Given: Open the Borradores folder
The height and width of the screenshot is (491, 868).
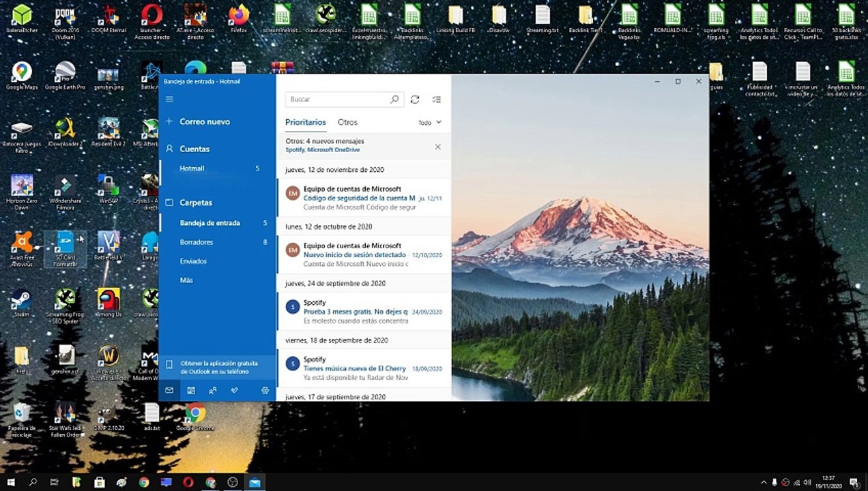Looking at the screenshot, I should pos(218,242).
